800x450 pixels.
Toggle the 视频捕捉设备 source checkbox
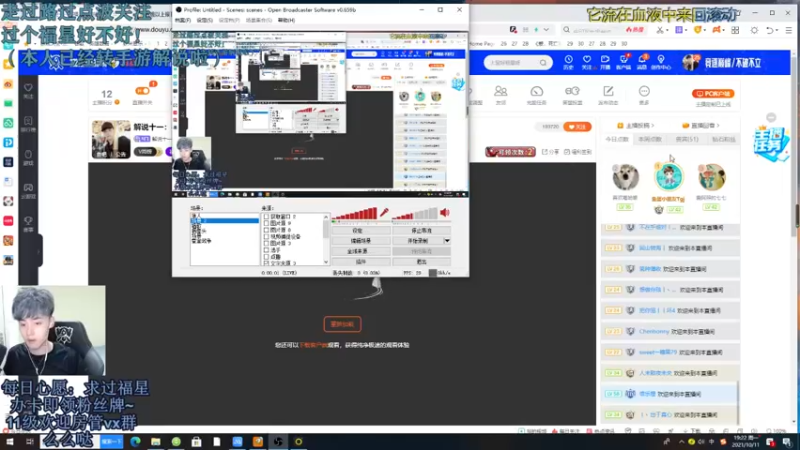tap(266, 237)
